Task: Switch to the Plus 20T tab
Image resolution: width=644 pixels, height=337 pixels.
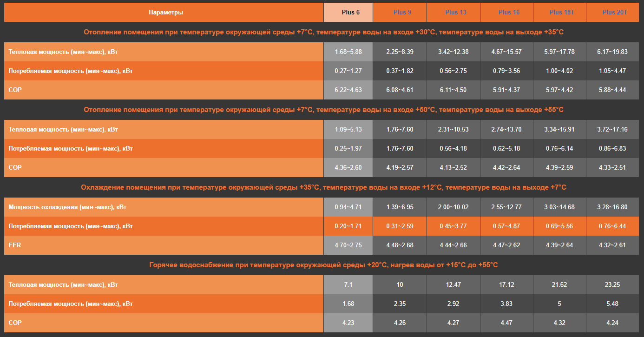Action: 615,13
